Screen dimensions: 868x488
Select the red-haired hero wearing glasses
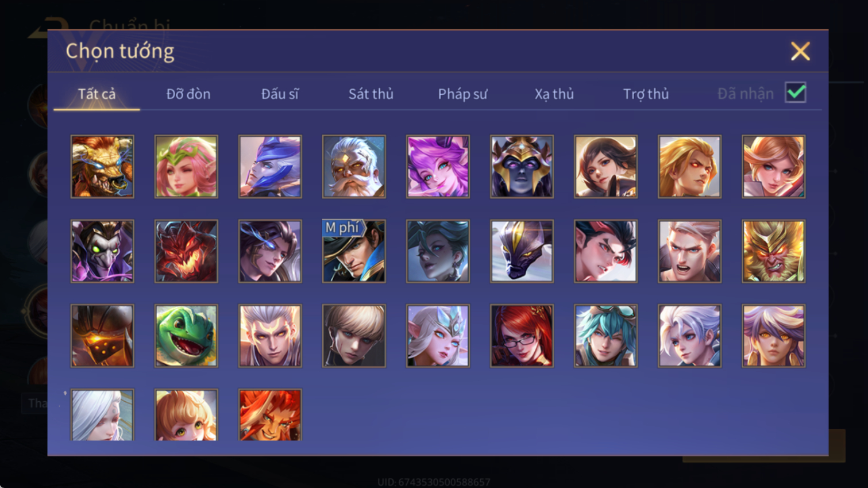pos(522,336)
